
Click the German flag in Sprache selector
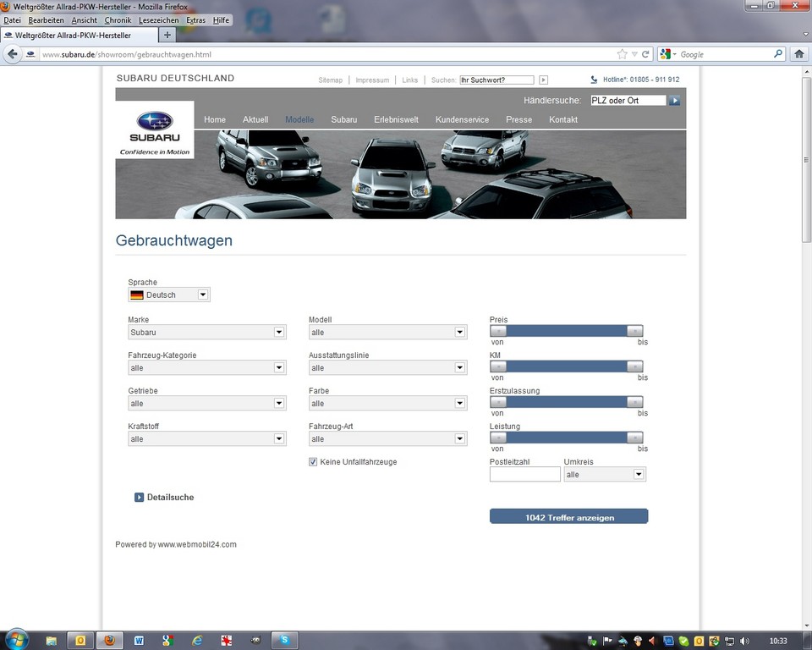[137, 295]
